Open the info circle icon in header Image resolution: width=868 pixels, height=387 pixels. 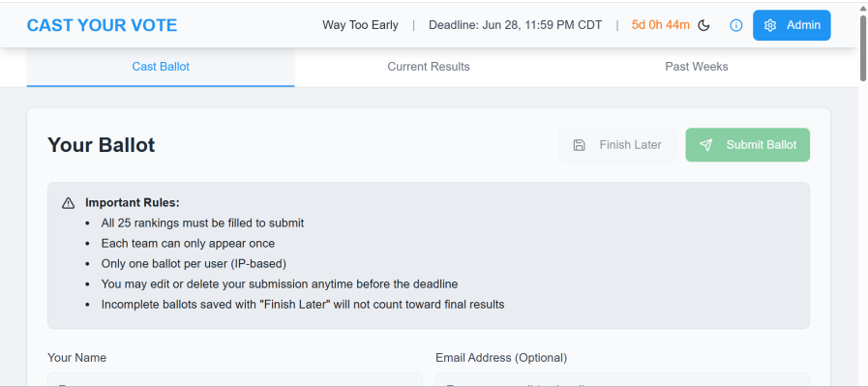735,25
